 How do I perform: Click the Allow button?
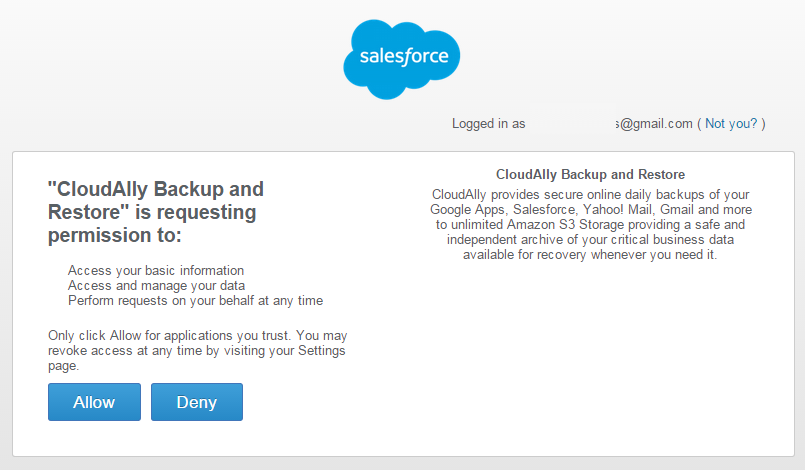click(x=94, y=402)
